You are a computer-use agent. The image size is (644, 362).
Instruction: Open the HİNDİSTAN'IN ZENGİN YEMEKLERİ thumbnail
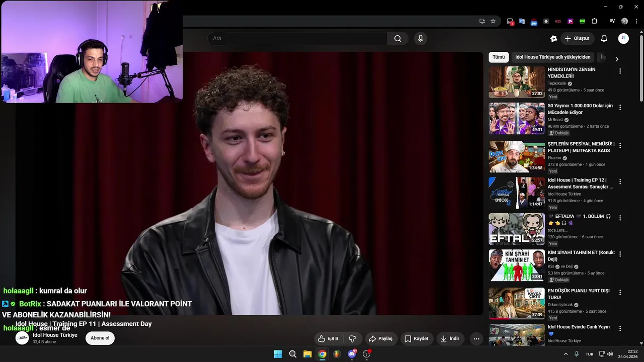point(517,82)
